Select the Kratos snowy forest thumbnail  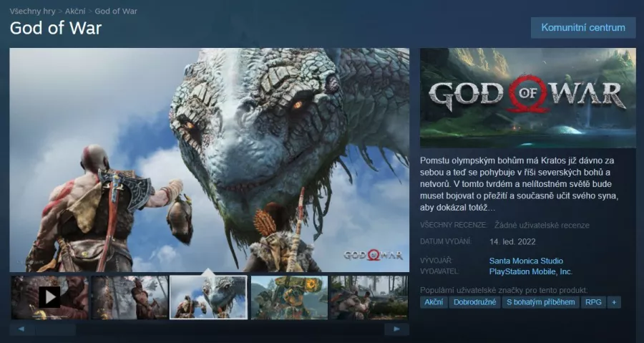tap(130, 297)
